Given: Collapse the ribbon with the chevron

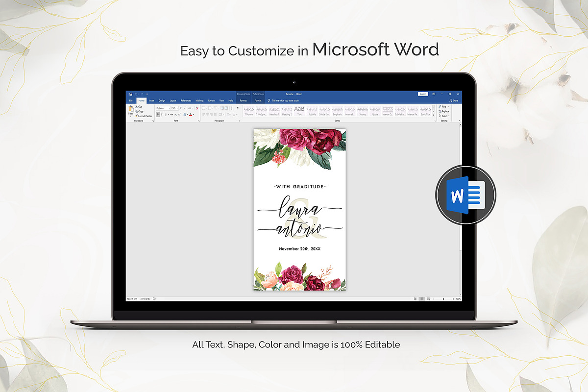Looking at the screenshot, I should pos(459,120).
